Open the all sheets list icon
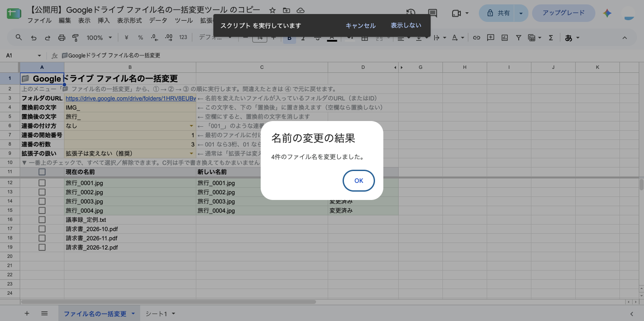The image size is (644, 321). tap(44, 314)
